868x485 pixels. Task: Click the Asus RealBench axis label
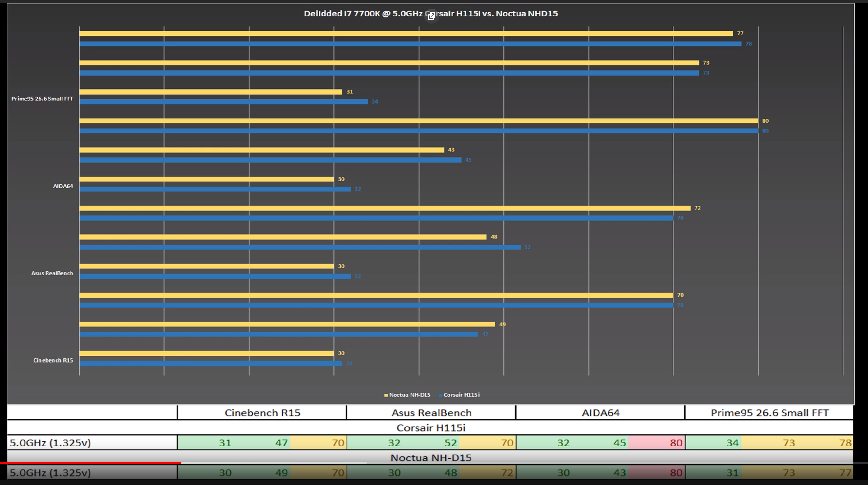pyautogui.click(x=52, y=273)
